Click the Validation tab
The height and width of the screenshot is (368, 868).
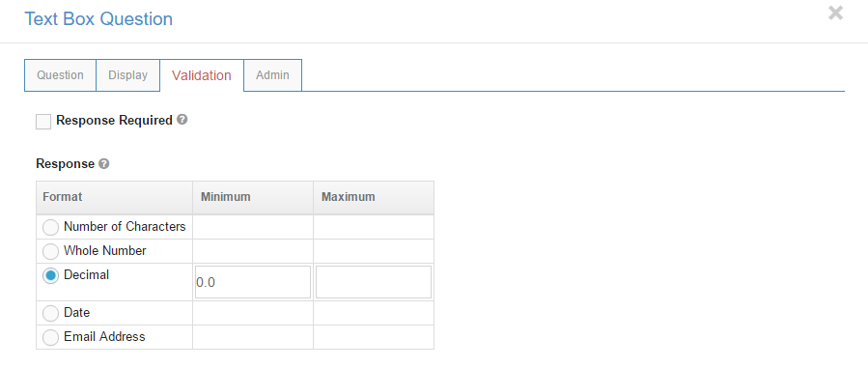point(202,75)
